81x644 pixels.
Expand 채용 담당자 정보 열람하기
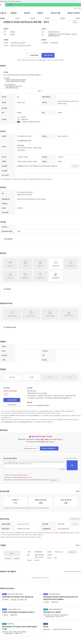[49, 449]
